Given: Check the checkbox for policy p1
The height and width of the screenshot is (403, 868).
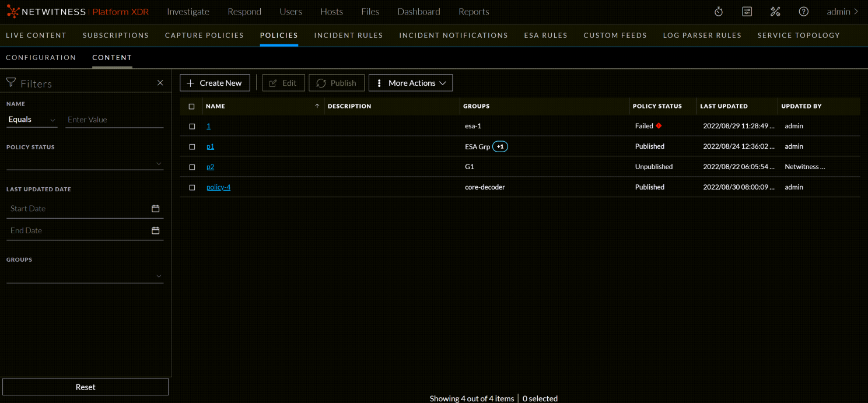Looking at the screenshot, I should 192,146.
